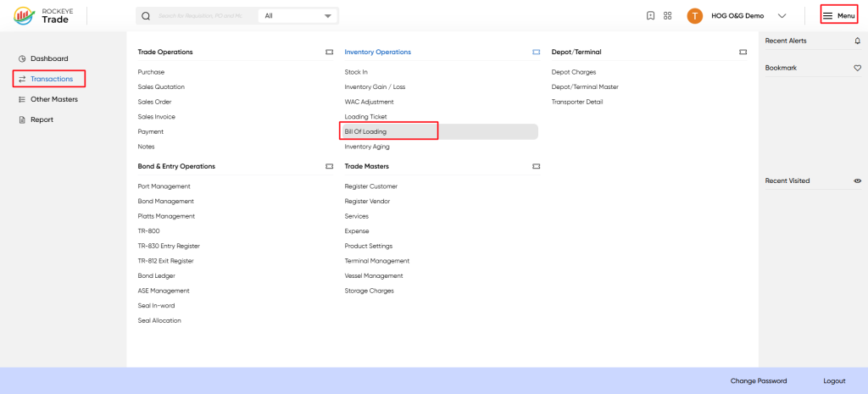868x394 pixels.
Task: Open Bill Of Loading
Action: click(x=365, y=131)
